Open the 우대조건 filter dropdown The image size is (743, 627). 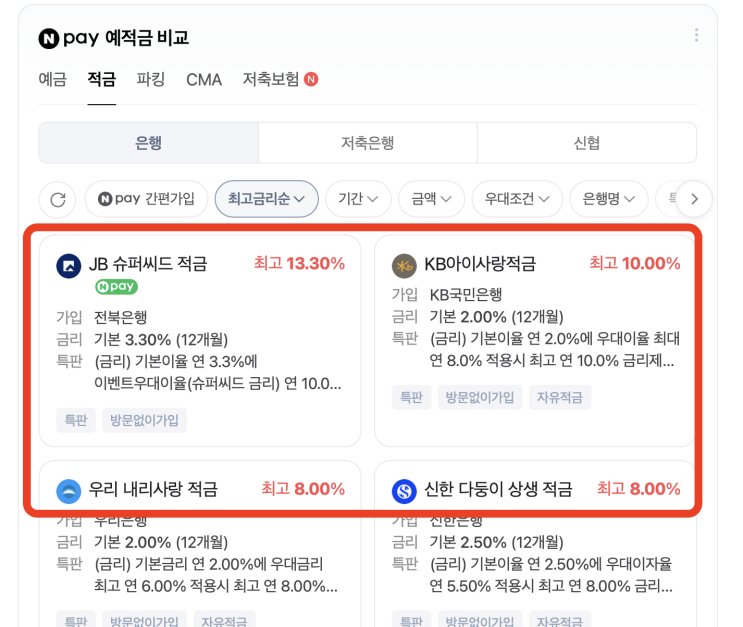[x=517, y=199]
